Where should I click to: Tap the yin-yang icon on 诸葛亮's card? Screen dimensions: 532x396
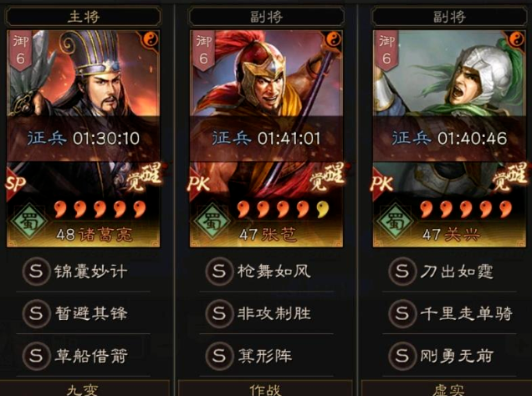pyautogui.click(x=150, y=40)
